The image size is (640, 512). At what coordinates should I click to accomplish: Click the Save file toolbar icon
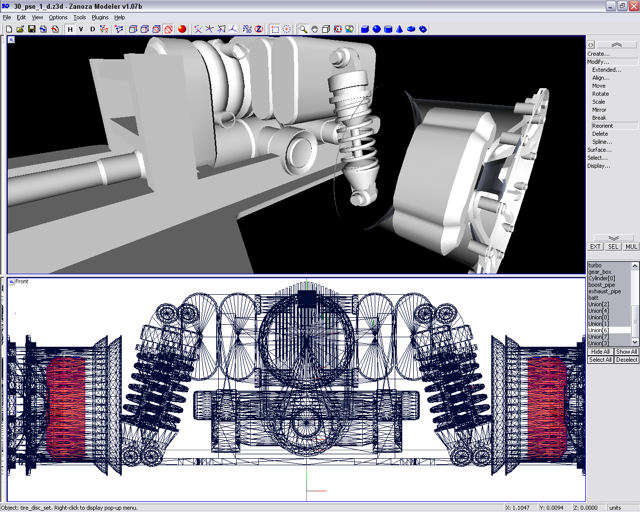pos(32,29)
